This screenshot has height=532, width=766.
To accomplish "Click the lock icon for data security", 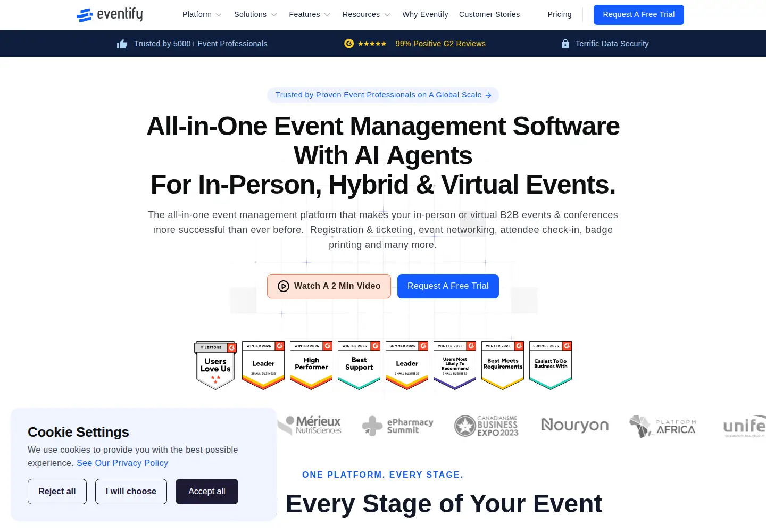I will click(565, 44).
